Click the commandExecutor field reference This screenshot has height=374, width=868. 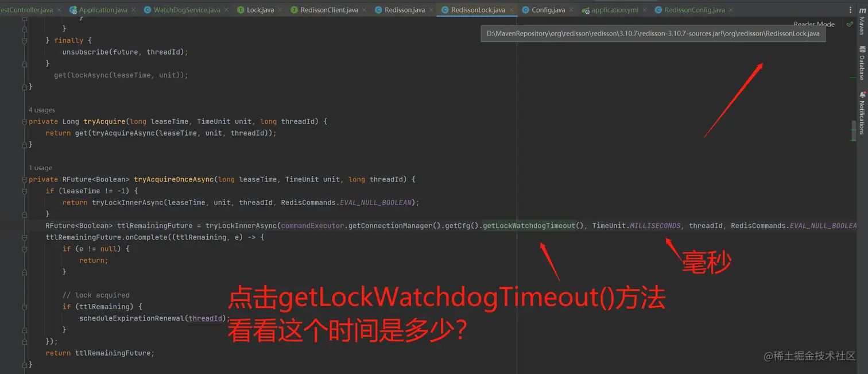[312, 226]
